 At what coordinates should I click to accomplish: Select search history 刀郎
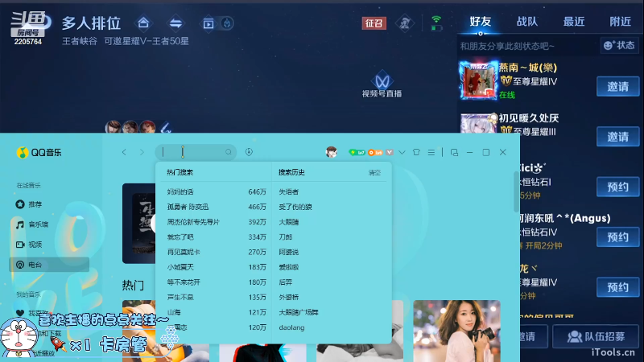(286, 237)
